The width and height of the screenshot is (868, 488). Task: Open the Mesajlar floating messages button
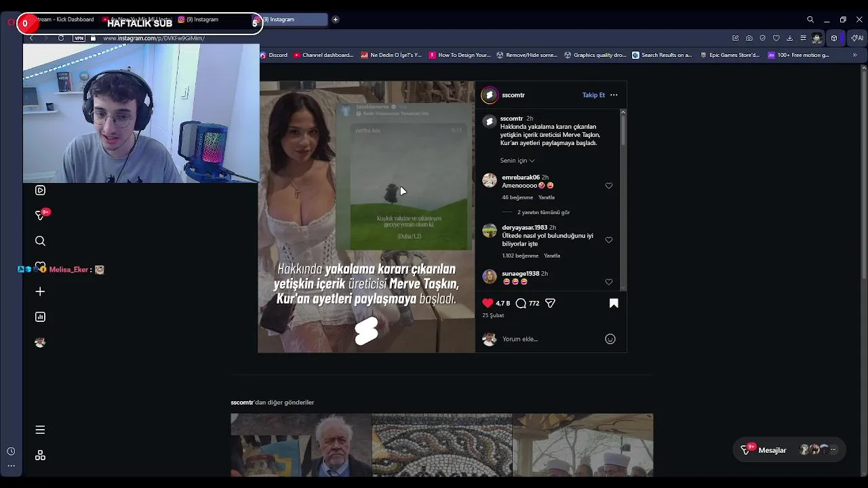[x=789, y=450]
